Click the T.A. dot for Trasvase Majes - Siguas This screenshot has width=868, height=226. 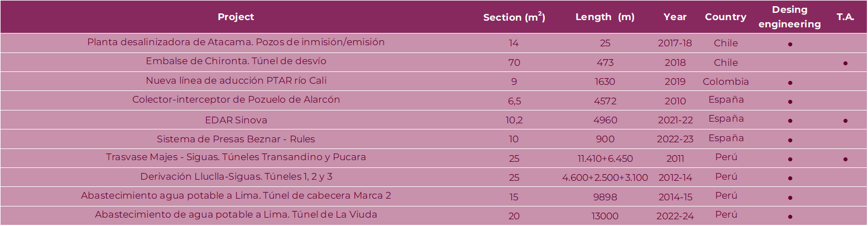pos(846,159)
